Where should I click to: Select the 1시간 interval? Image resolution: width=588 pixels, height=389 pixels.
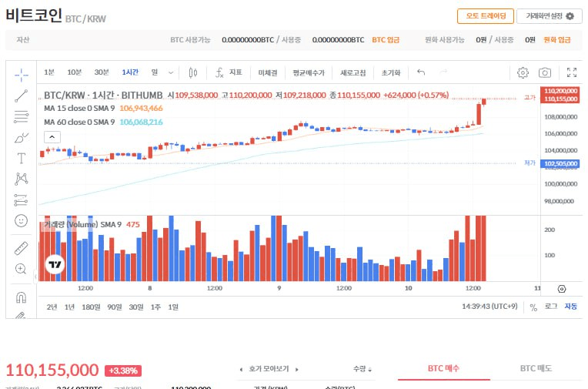coord(130,72)
